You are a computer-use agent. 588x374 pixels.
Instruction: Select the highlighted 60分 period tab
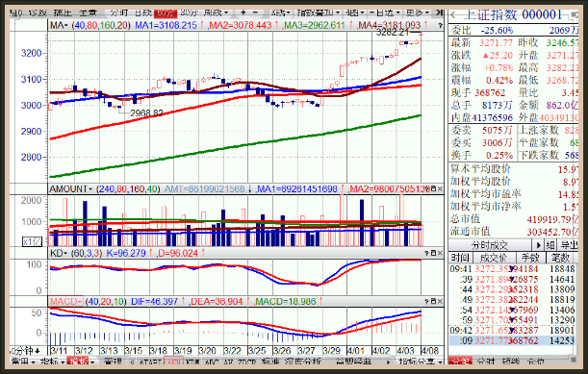pyautogui.click(x=166, y=12)
